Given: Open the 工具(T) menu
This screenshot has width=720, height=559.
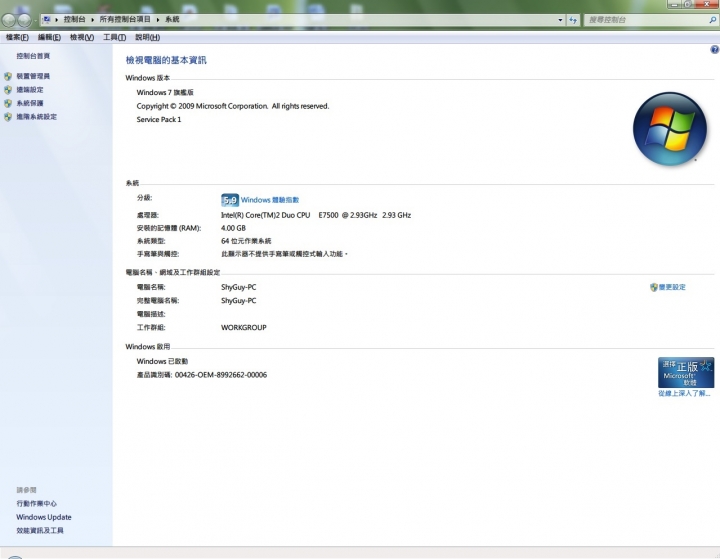Looking at the screenshot, I should tap(114, 37).
